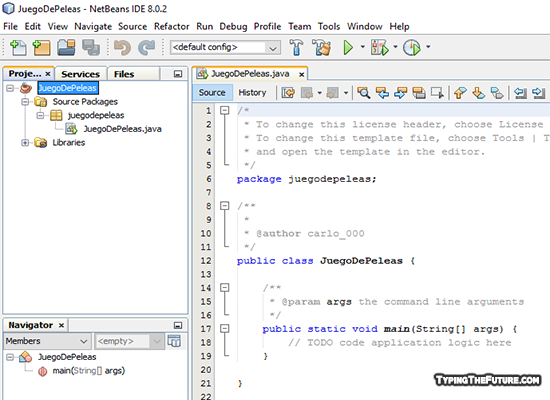550x400 pixels.
Task: Open the Navigate menu
Action: click(x=93, y=27)
